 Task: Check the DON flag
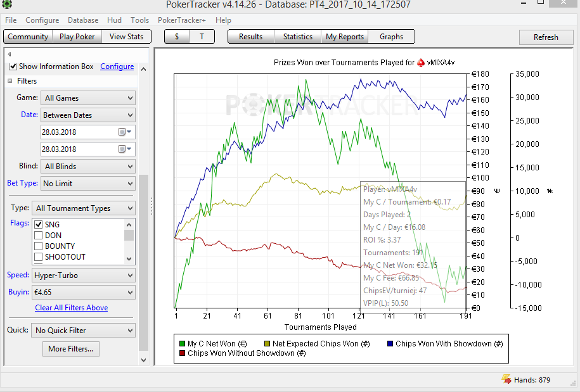click(x=39, y=236)
